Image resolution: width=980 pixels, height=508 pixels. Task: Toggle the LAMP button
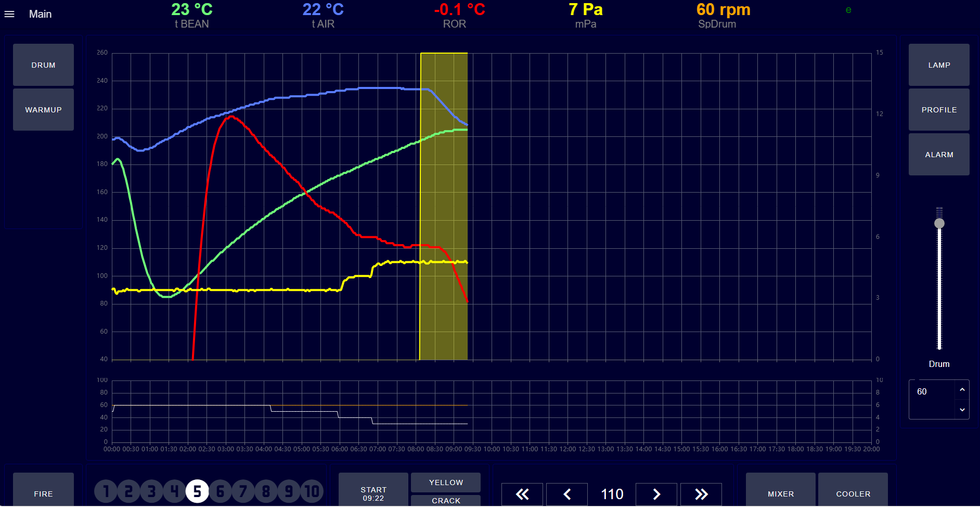[939, 65]
